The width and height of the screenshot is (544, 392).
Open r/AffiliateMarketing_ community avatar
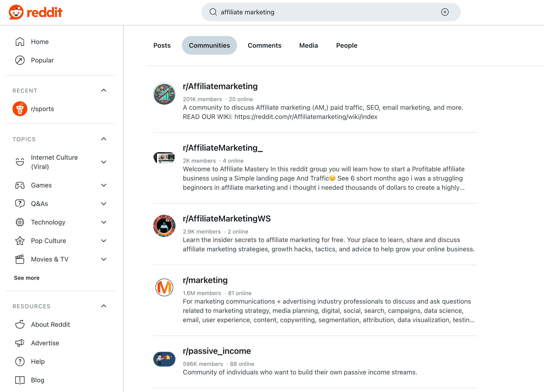coord(164,158)
